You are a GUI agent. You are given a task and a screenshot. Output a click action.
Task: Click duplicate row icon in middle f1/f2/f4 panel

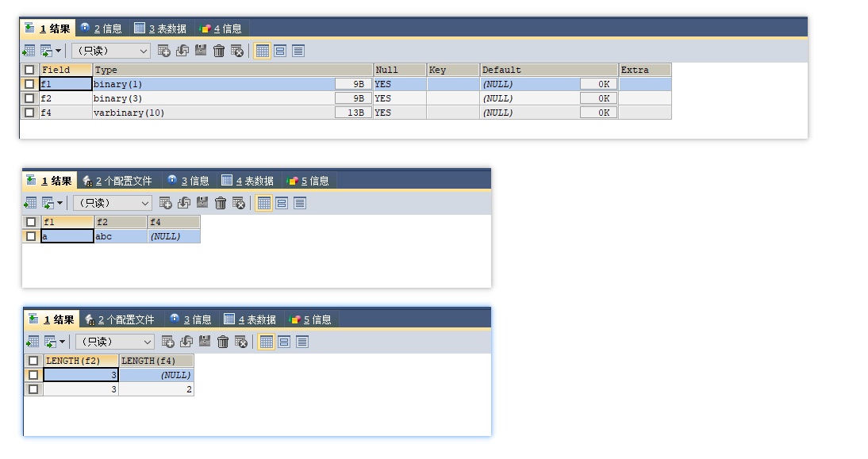click(184, 203)
